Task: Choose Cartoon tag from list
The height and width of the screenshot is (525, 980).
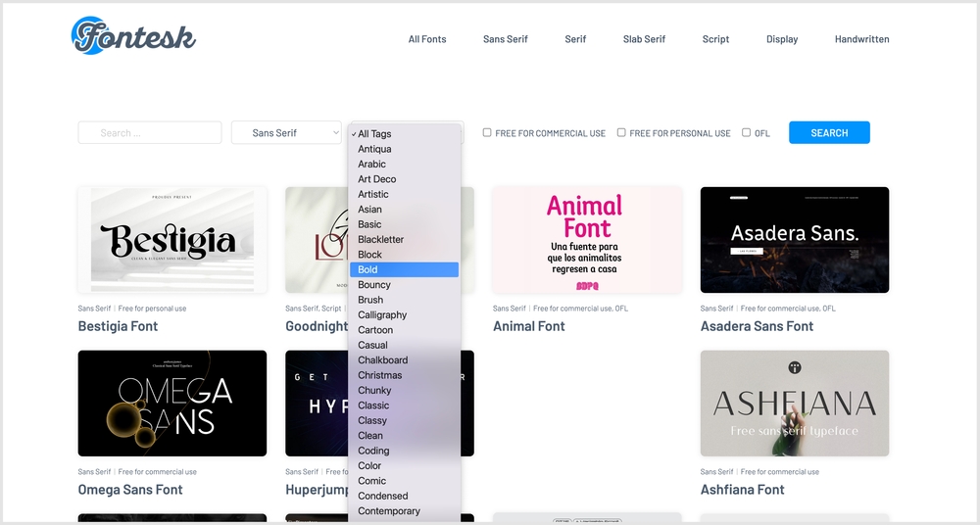Action: click(405, 330)
